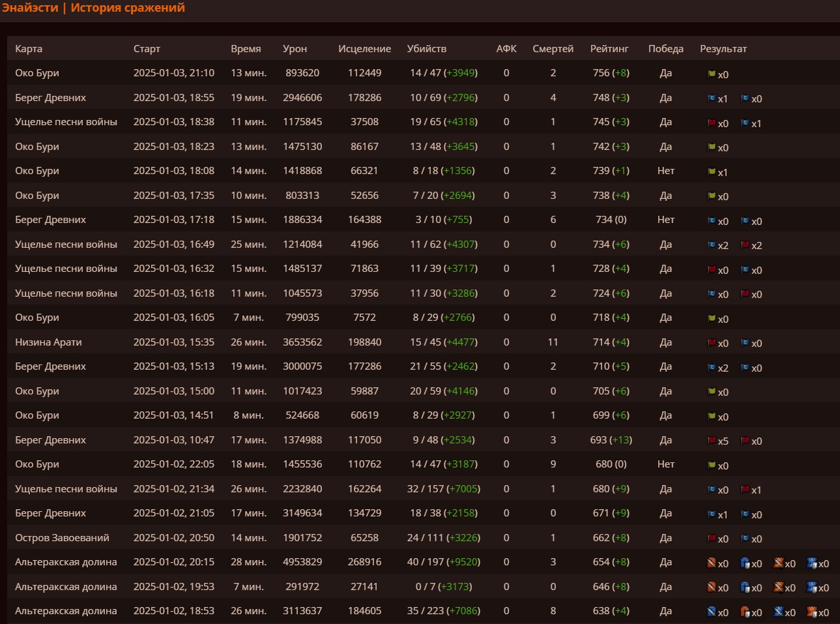
Task: Click the Убийств column header
Action: (426, 49)
